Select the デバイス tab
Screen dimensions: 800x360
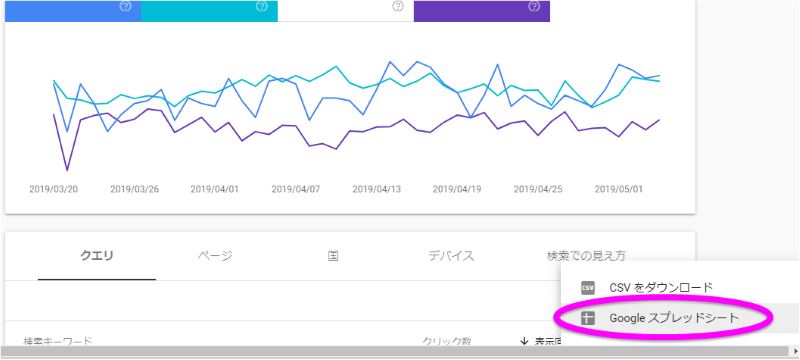click(x=451, y=256)
